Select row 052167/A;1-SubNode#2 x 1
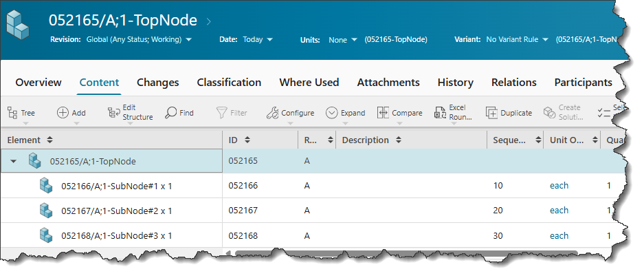The width and height of the screenshot is (644, 278). [x=117, y=211]
